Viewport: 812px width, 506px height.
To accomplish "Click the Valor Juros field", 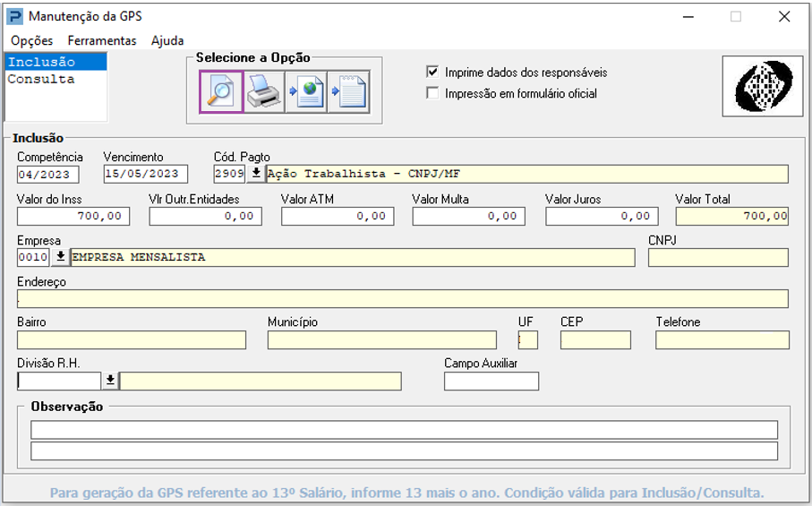I will coord(602,216).
